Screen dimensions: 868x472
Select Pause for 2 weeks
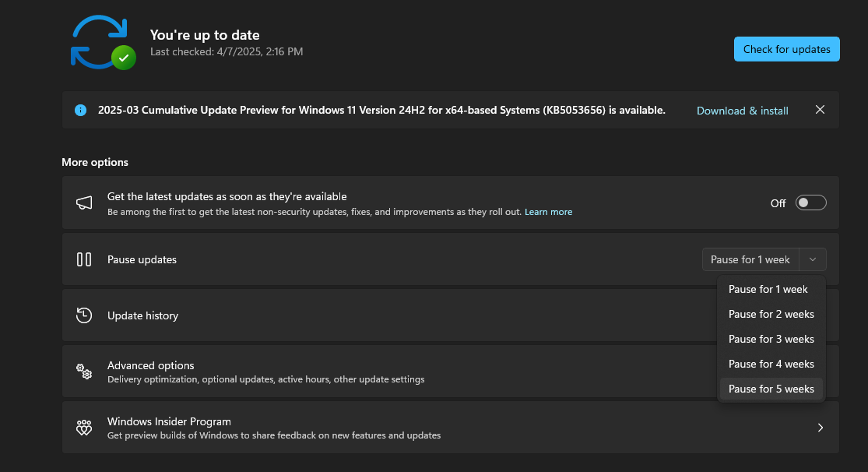point(771,314)
